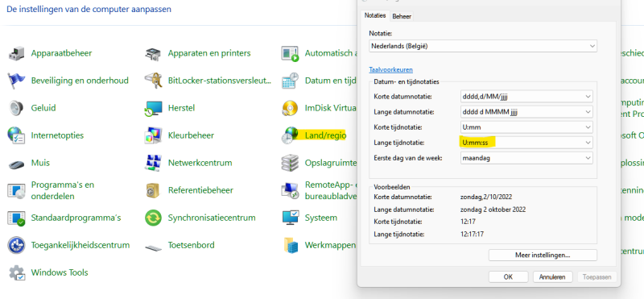
Task: Open the Kleurbeheer icon
Action: 153,135
